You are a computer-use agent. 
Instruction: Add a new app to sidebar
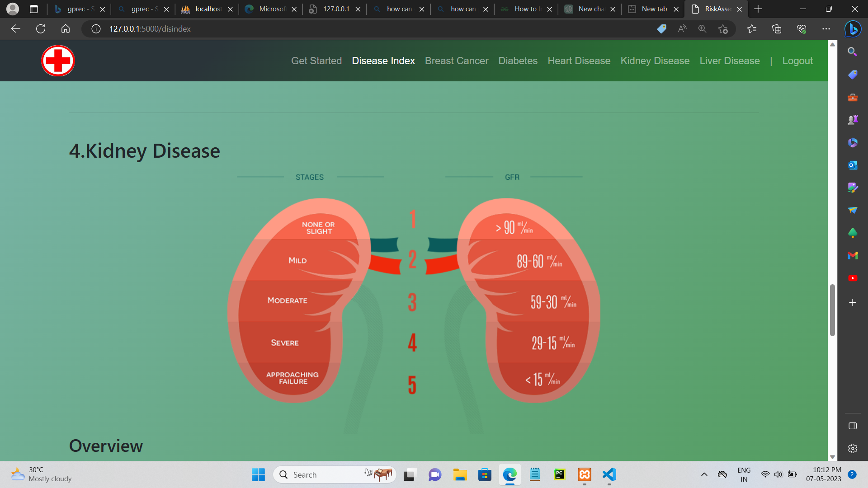point(853,302)
